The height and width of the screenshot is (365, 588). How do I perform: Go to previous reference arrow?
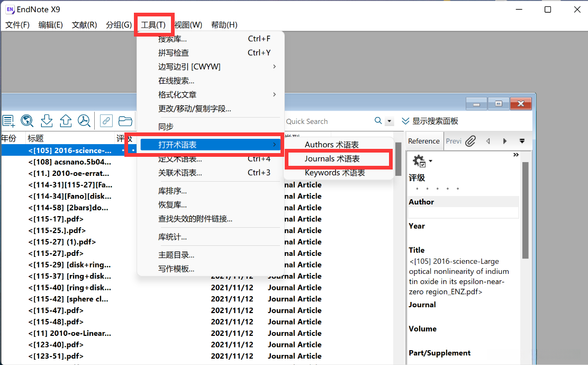(x=489, y=141)
